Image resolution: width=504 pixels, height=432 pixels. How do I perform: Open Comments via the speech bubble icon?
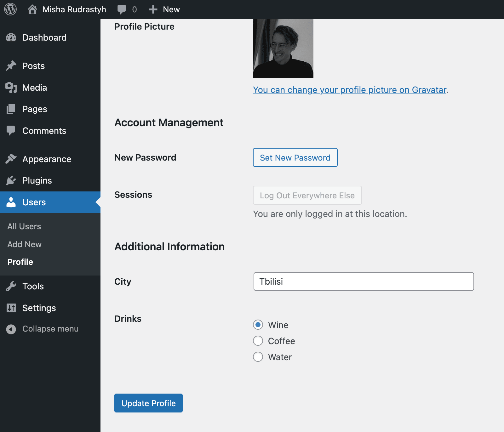click(x=11, y=131)
